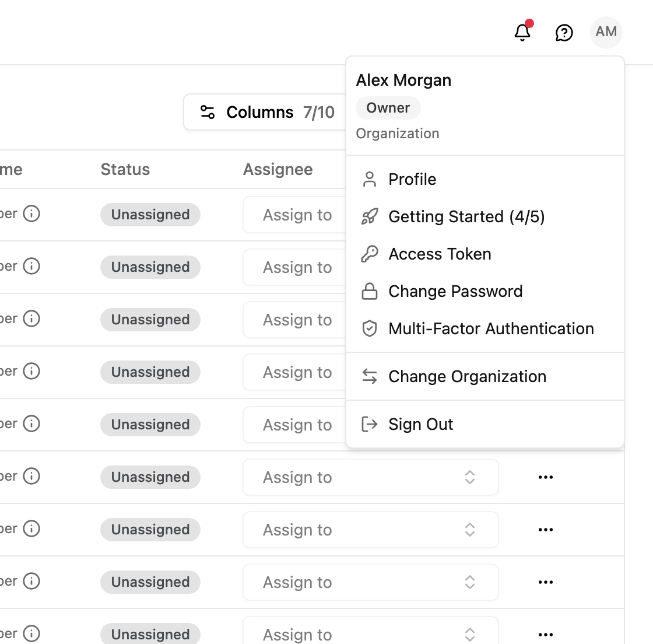Click the info icon in first row
The image size is (653, 644).
click(31, 213)
